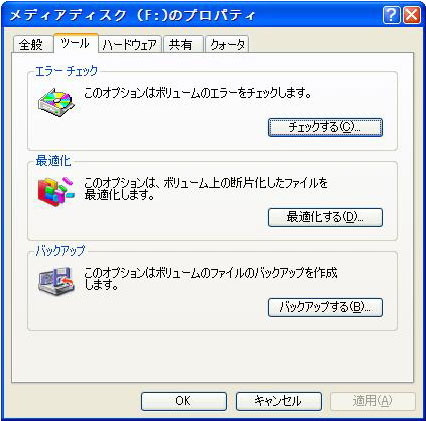Screen dimensions: 426x421
Task: Click the バックアップ group heading
Action: pyautogui.click(x=60, y=251)
